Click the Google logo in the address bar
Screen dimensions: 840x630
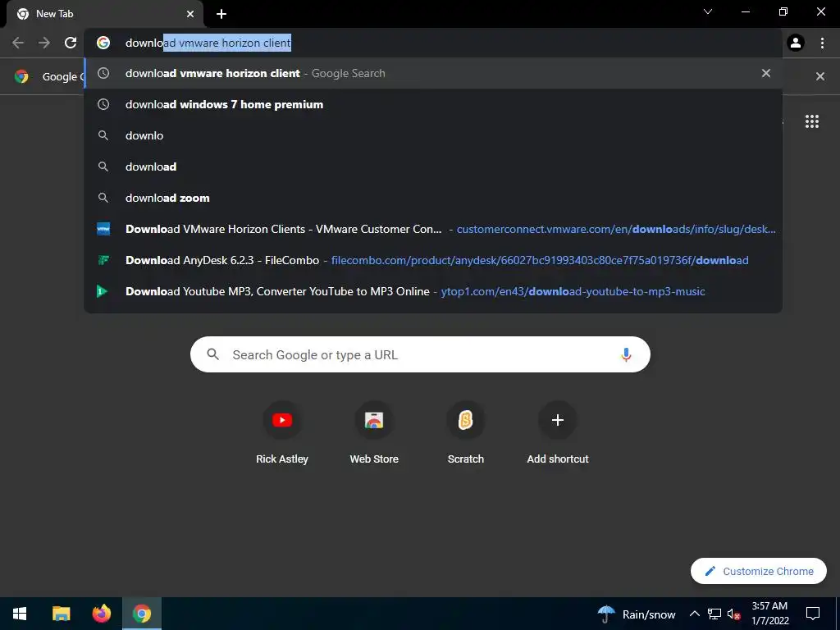(x=103, y=43)
